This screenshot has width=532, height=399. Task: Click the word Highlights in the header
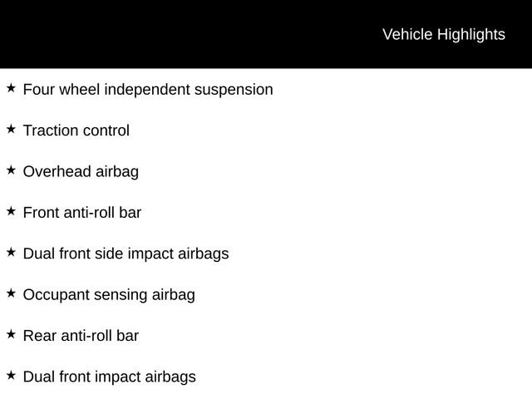(x=470, y=34)
